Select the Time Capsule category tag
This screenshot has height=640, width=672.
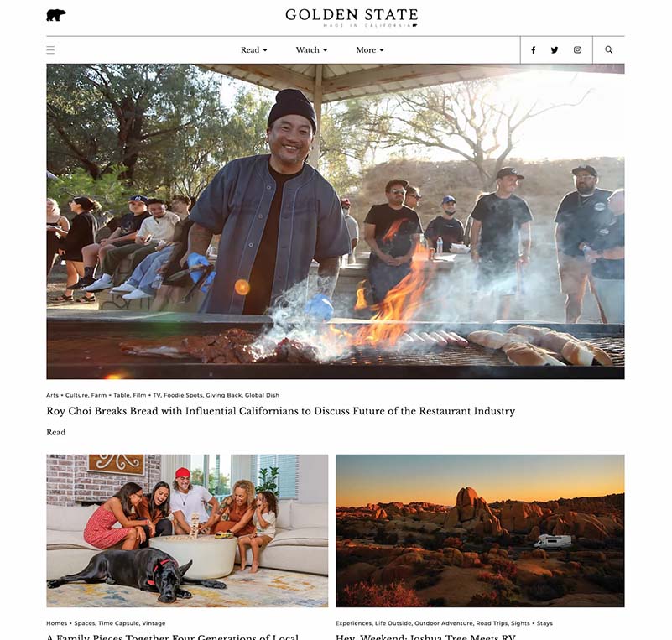pyautogui.click(x=118, y=623)
